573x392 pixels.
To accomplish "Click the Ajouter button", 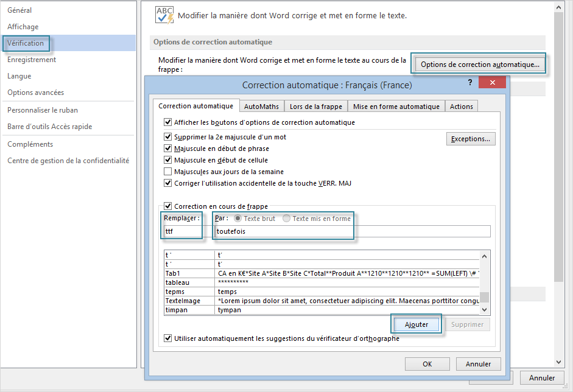I will point(417,324).
